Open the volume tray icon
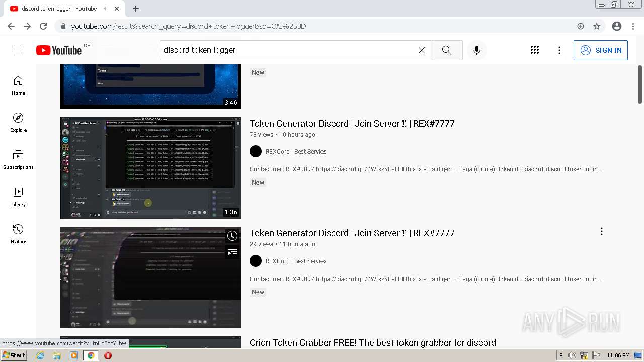 click(572, 355)
